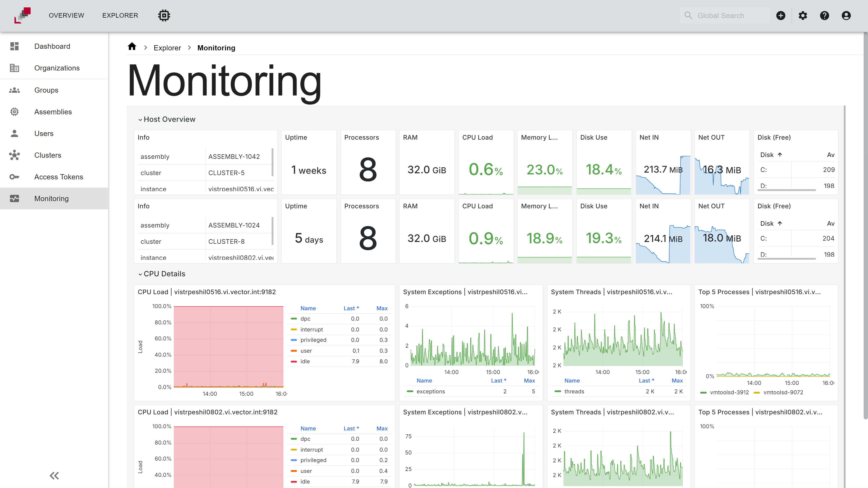Click the search magnifier icon

[x=688, y=16]
